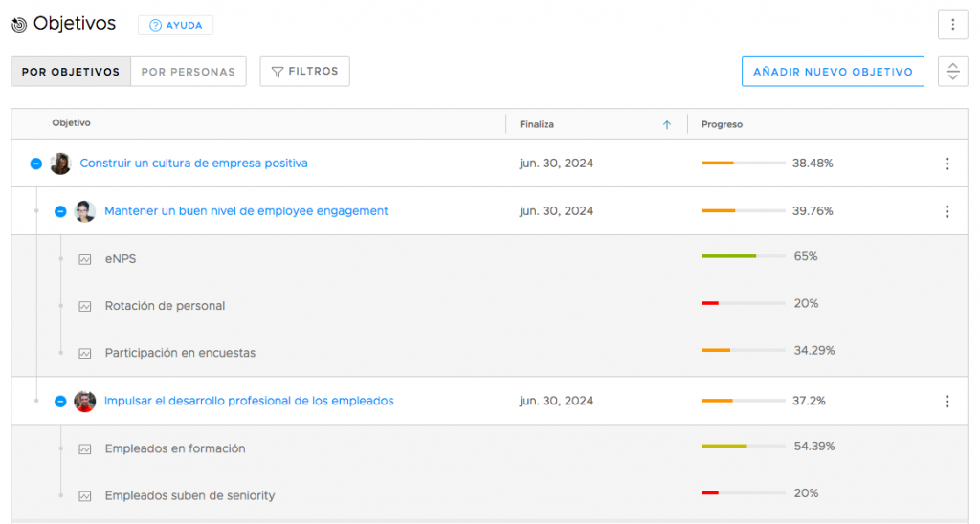Click the Objetivos page title
The width and height of the screenshot is (980, 524).
(75, 23)
